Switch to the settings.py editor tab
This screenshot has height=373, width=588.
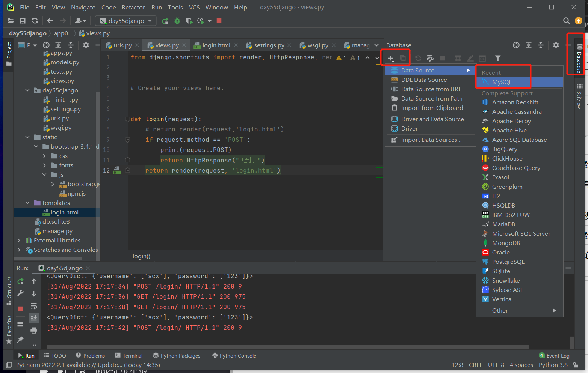pyautogui.click(x=269, y=45)
